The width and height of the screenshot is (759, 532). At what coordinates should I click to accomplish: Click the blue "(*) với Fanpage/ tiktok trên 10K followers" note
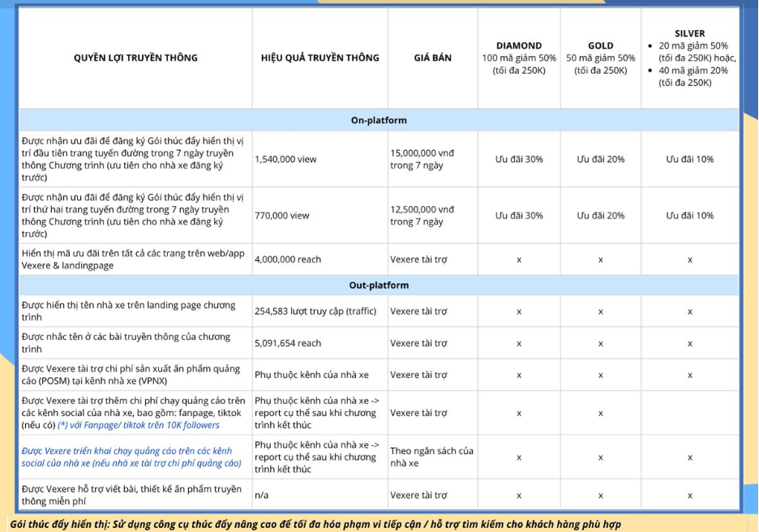click(139, 425)
